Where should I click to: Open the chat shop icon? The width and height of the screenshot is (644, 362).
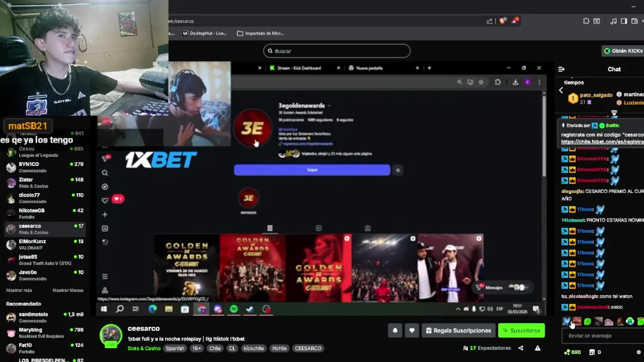(592, 352)
